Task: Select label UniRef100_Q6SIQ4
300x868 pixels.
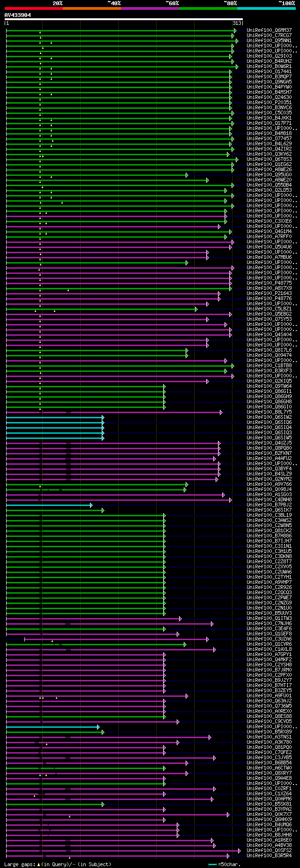Action: coord(269,428)
